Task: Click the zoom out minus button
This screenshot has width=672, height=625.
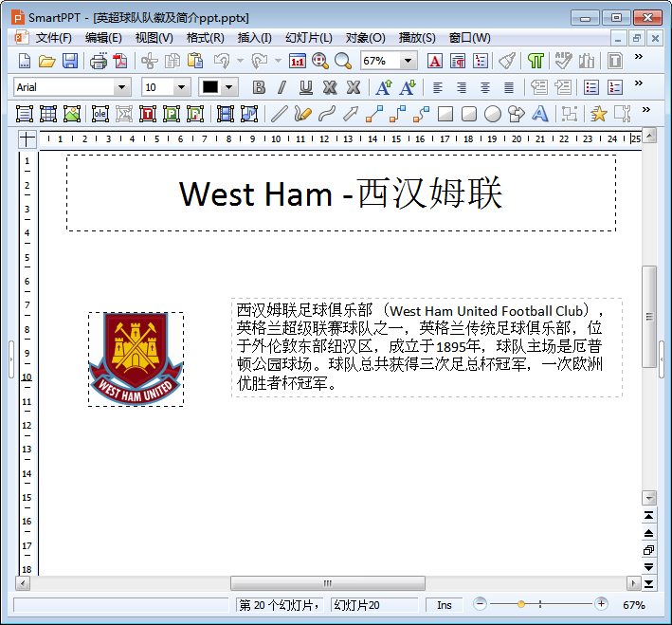Action: (480, 604)
